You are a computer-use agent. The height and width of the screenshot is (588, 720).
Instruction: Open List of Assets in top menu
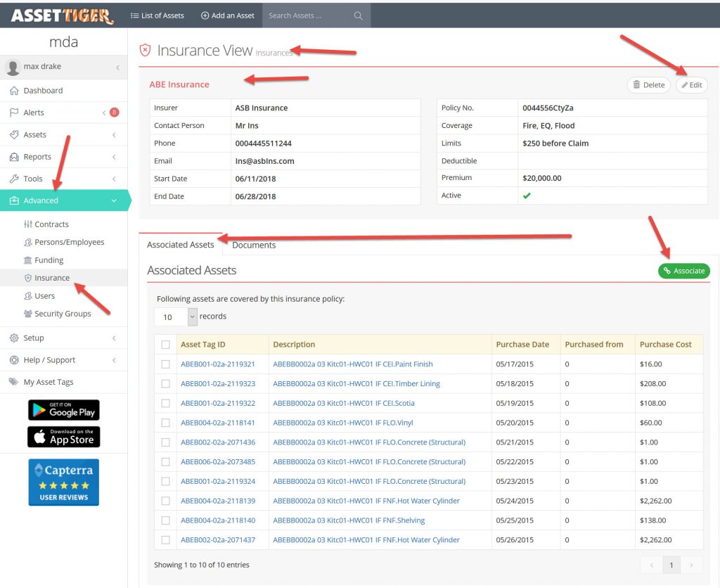click(157, 15)
